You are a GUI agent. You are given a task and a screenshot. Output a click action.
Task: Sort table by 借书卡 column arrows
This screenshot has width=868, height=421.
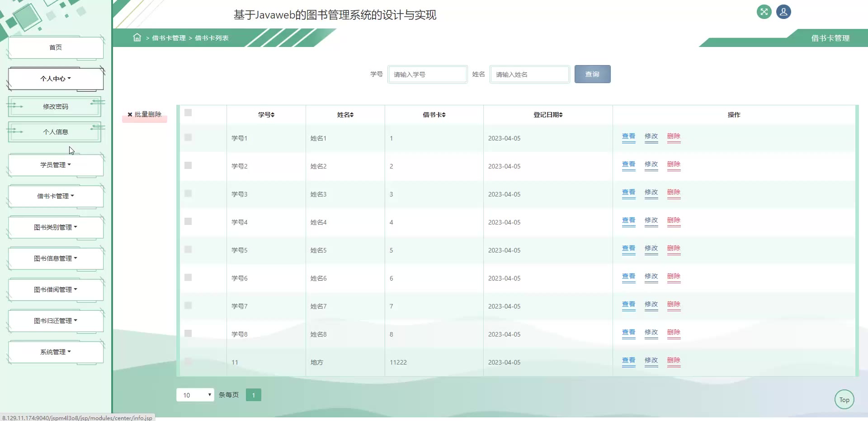pos(443,115)
